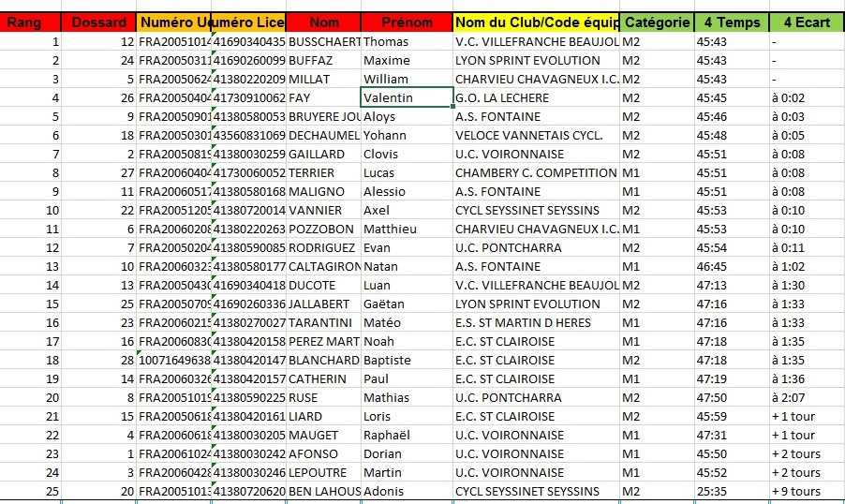Viewport: 845px width, 504px height.
Task: Click the Nom column header
Action: (323, 22)
